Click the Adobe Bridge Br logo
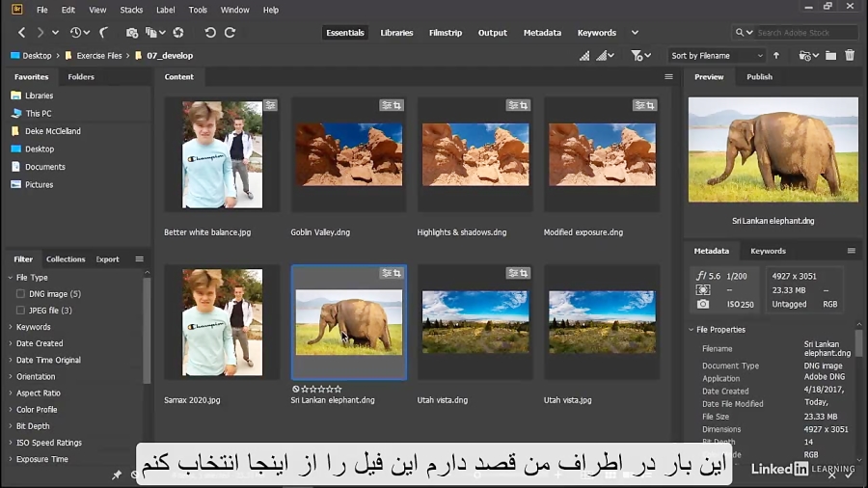 point(17,10)
